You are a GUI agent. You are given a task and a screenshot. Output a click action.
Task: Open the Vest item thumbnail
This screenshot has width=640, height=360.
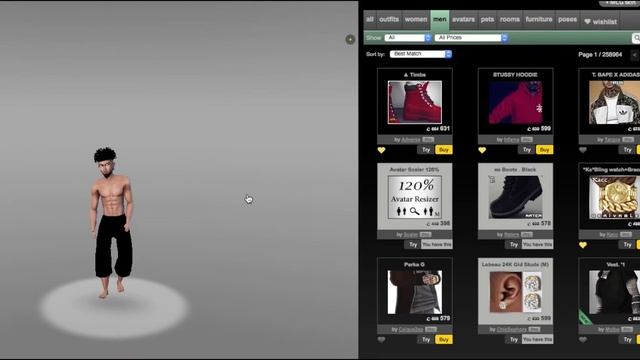[615, 292]
